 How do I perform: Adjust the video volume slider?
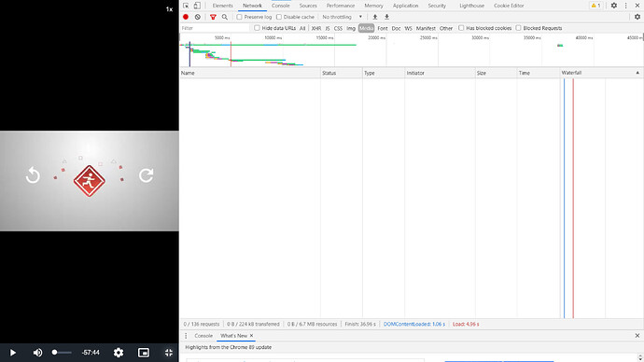click(x=62, y=353)
